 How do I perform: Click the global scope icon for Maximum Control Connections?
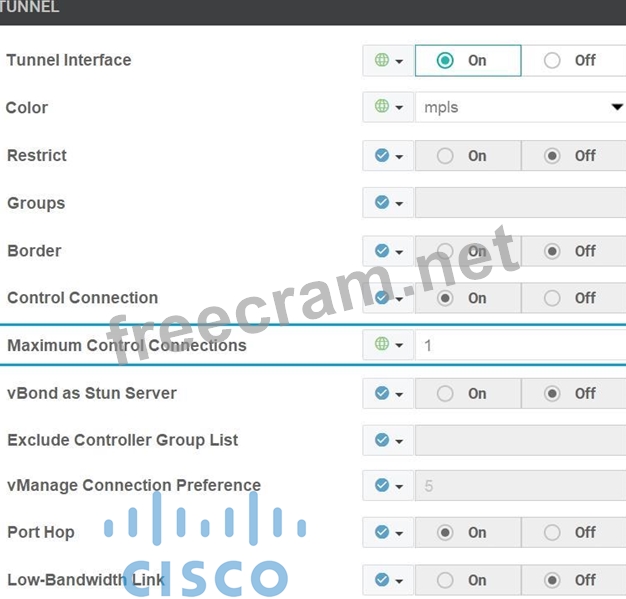tap(381, 345)
